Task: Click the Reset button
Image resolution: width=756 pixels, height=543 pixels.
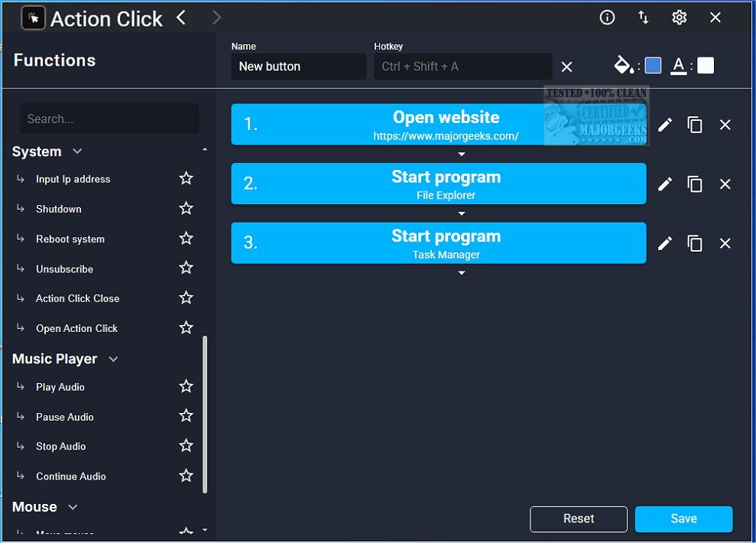Action: click(x=579, y=519)
